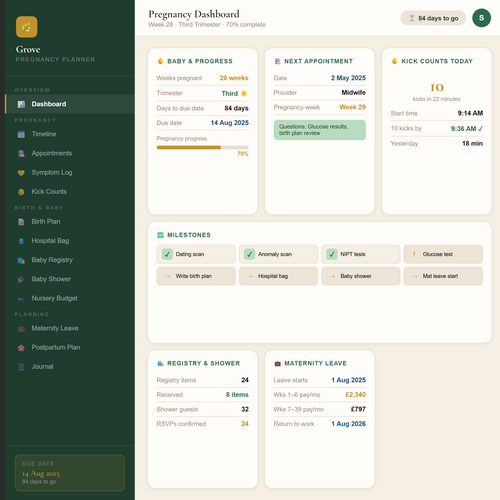This screenshot has height=500, width=500.
Task: Click the 14 Aug 2025 due date value
Action: (230, 123)
